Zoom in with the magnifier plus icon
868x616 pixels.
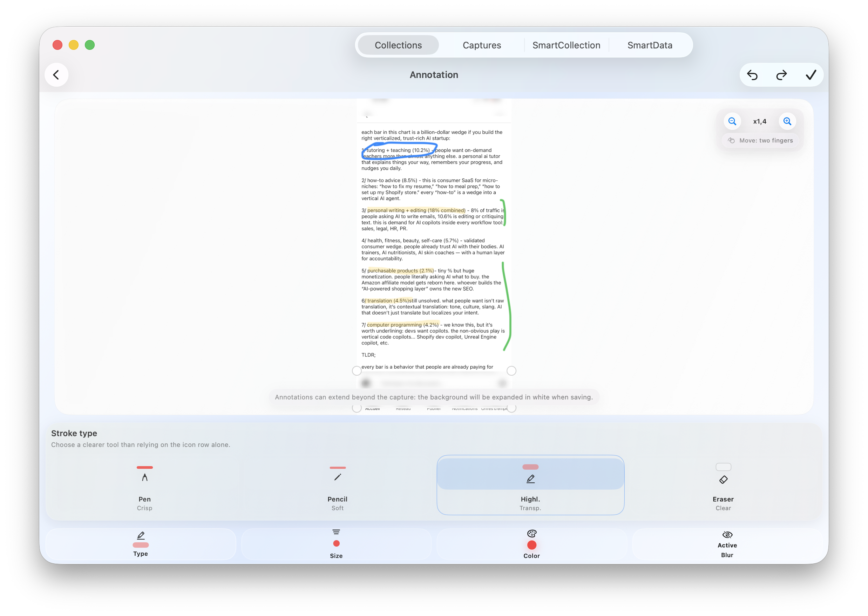787,121
